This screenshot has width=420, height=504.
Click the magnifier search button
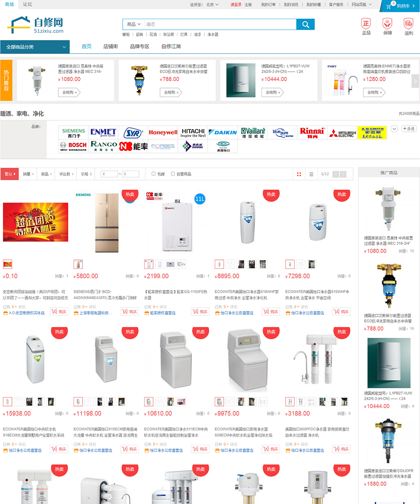tap(305, 24)
